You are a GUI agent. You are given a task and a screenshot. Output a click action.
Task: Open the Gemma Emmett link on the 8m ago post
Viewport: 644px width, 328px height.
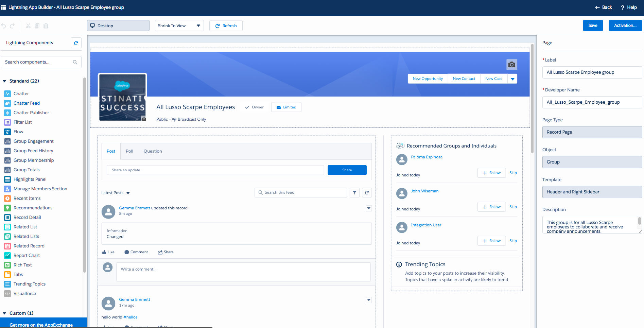tap(135, 208)
